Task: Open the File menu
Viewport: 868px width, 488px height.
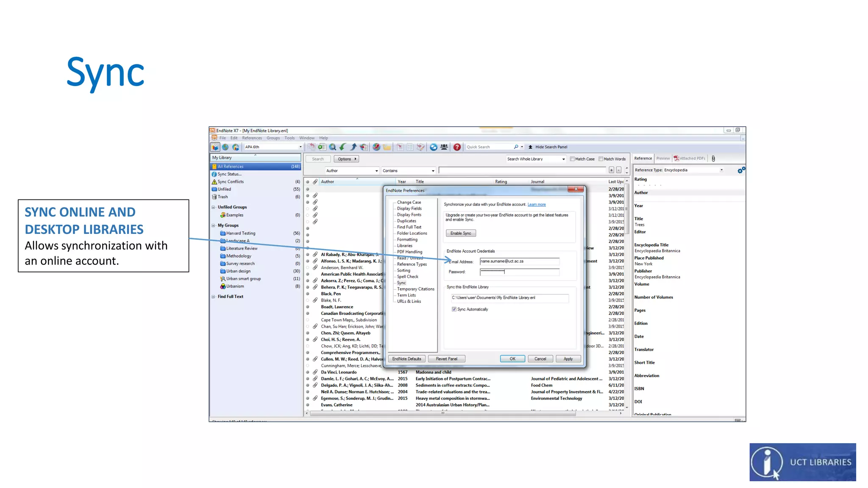Action: 223,138
